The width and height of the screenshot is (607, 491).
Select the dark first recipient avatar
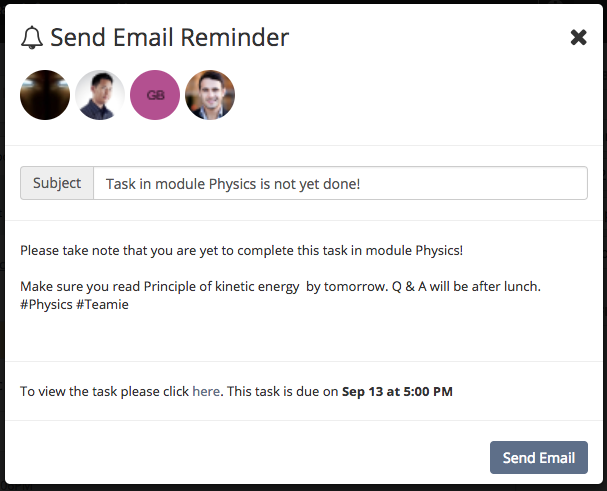[45, 95]
